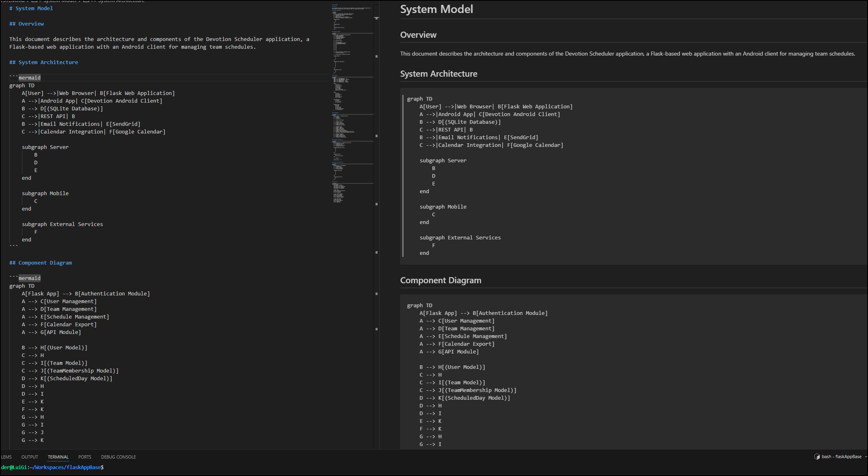
Task: Click 'subgraph External Services' line in editor
Action: pyautogui.click(x=63, y=224)
